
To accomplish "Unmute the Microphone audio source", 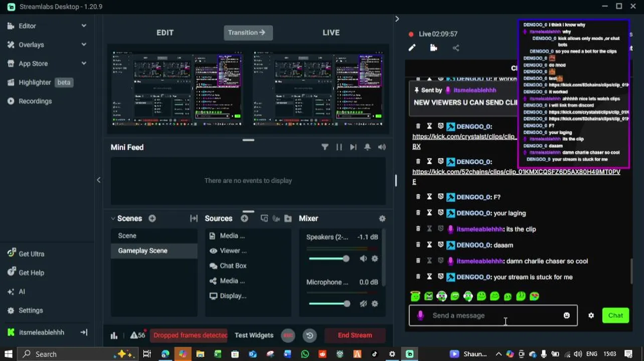I will tap(363, 304).
